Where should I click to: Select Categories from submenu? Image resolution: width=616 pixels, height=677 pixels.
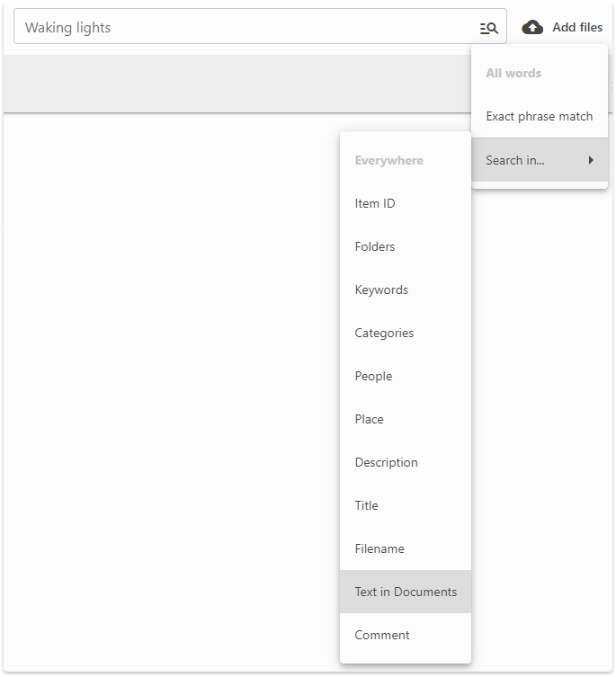pos(384,333)
